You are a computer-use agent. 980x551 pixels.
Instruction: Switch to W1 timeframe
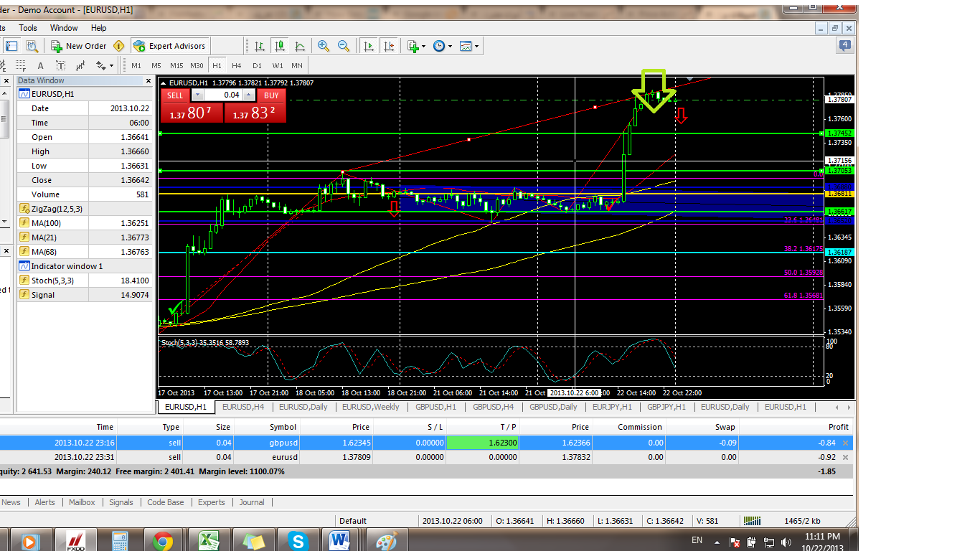click(277, 65)
